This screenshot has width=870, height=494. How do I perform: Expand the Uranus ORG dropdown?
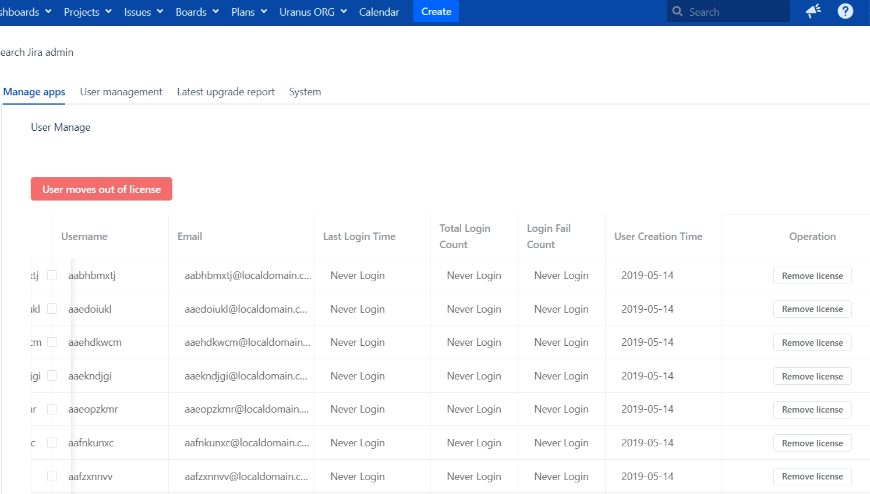(x=312, y=12)
